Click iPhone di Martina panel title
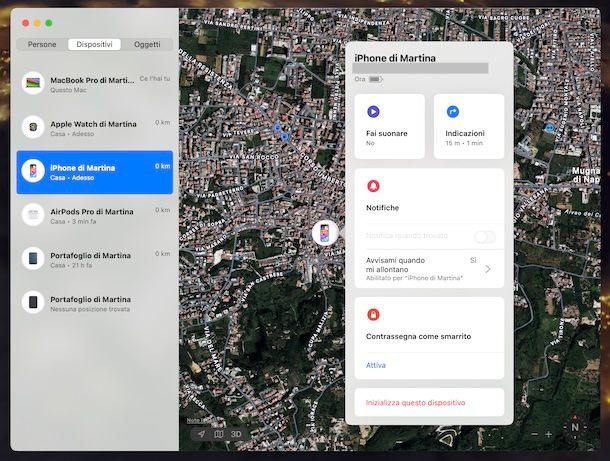610x461 pixels. tap(395, 58)
